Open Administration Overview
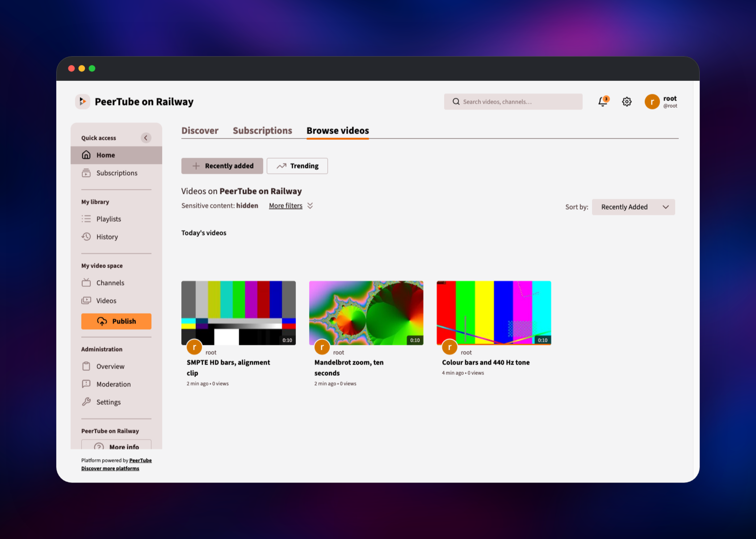Viewport: 756px width, 539px height. [116, 366]
